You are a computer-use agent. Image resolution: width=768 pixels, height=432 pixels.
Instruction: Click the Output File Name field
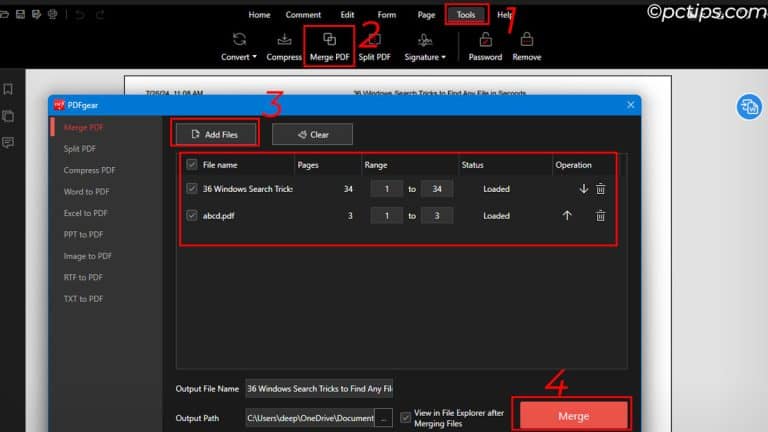click(319, 388)
